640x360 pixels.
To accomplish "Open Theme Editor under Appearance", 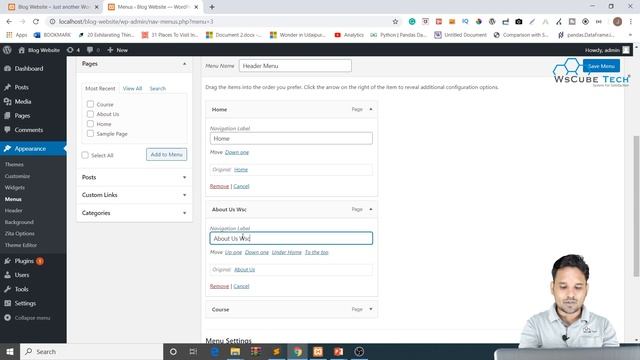I will click(x=20, y=245).
